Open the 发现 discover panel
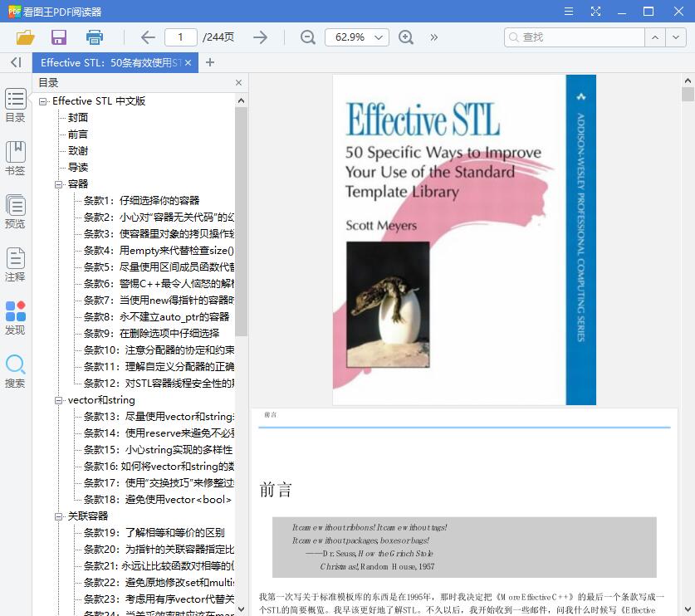This screenshot has height=616, width=695. (x=16, y=318)
